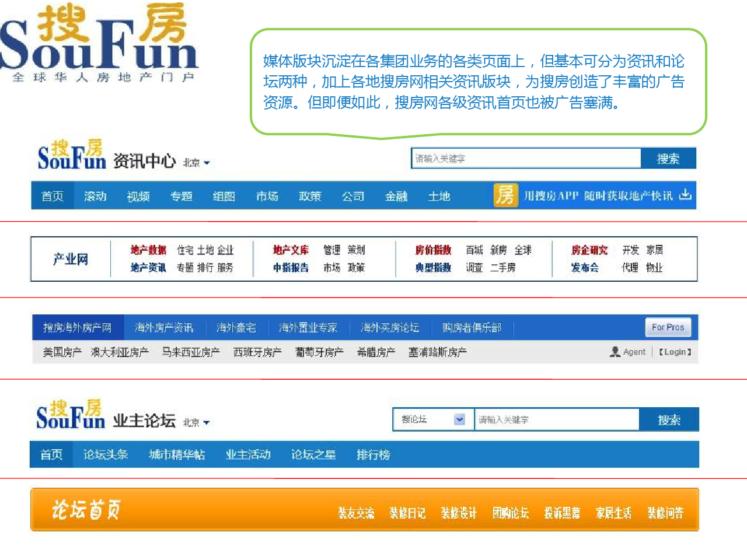Open the 地产数据 link in 产业网 bar

pyautogui.click(x=148, y=250)
